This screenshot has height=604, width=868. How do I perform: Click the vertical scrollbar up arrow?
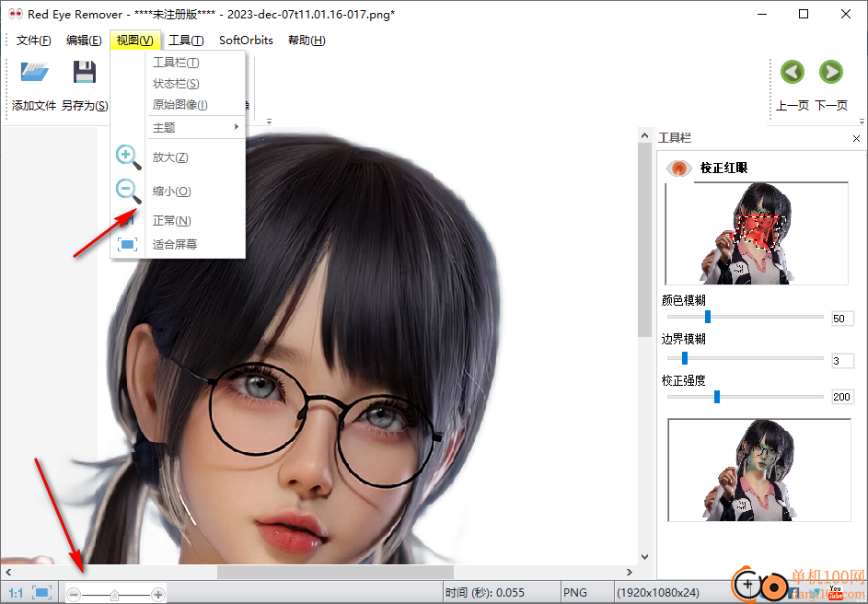(644, 135)
